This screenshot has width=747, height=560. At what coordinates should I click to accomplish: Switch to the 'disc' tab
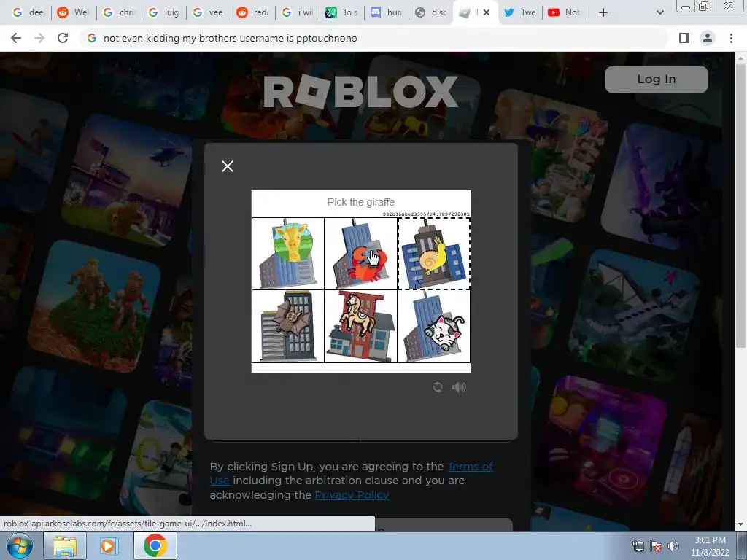tap(432, 12)
